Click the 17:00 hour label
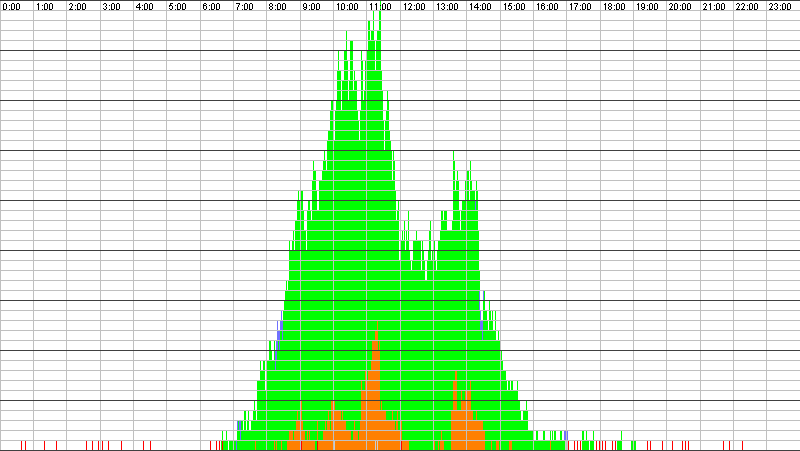Screen dimensions: 800x451 [x=580, y=7]
